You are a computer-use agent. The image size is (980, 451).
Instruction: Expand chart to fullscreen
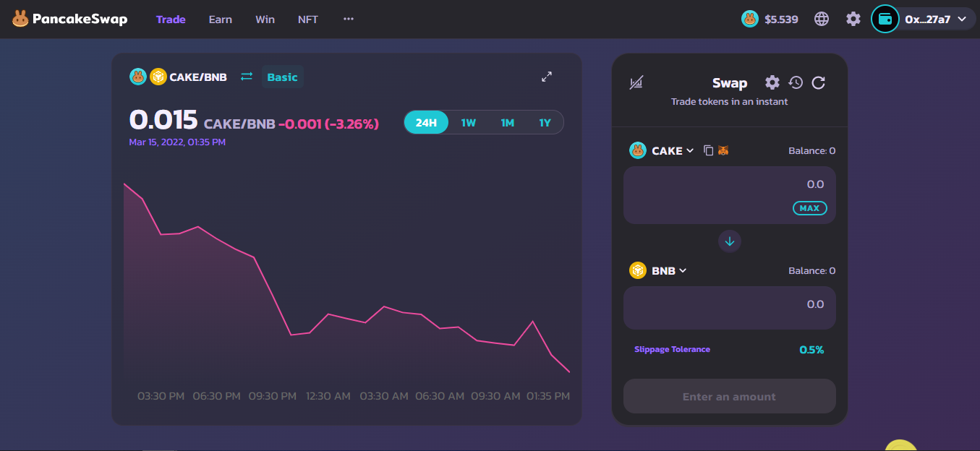(547, 77)
